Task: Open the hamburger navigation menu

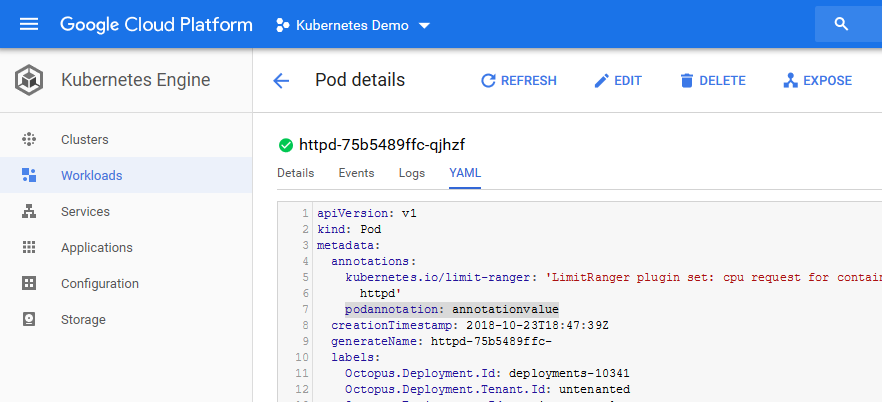Action: [x=28, y=25]
